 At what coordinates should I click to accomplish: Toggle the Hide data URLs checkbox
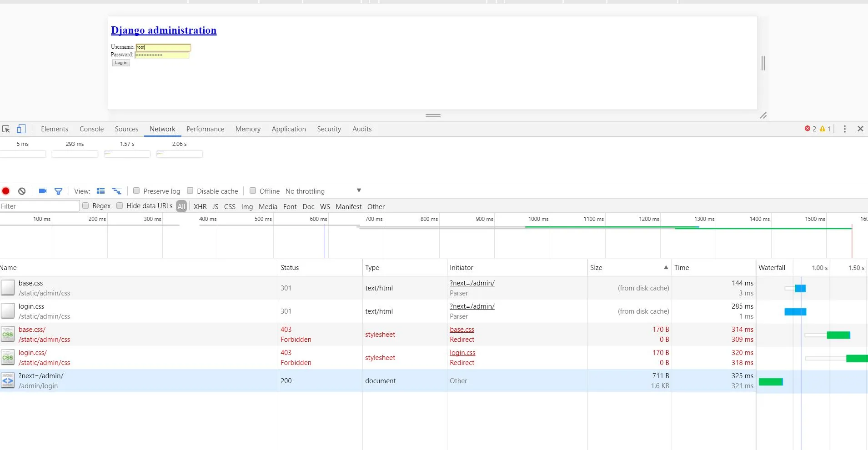point(120,206)
